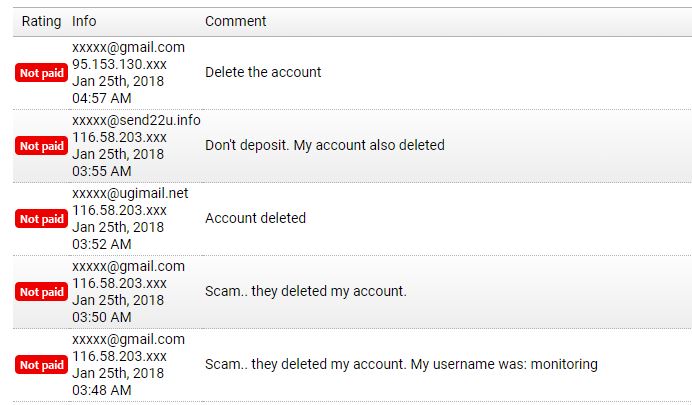Click the "Account deleted" comment text
The image size is (692, 405).
[255, 218]
